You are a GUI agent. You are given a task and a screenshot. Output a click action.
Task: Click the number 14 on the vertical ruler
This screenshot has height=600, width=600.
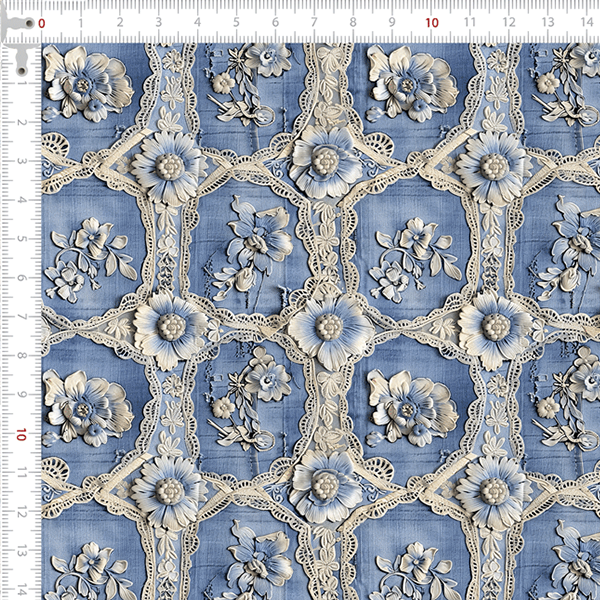(x=20, y=590)
